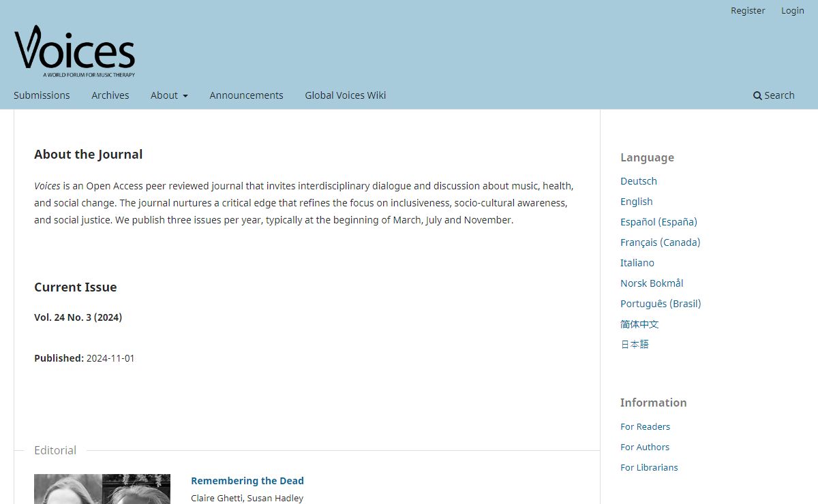Click the Language sidebar heading
Image resolution: width=818 pixels, height=504 pixels.
647,157
